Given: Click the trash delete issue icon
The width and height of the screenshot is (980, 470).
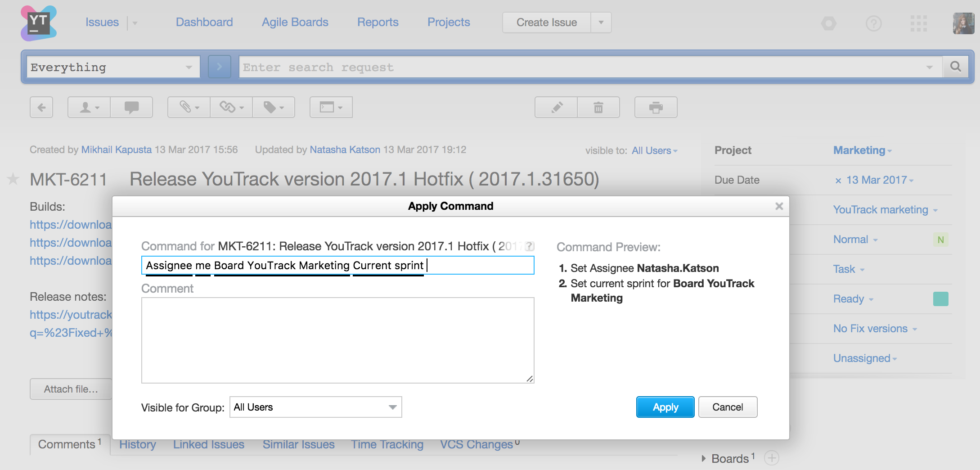Looking at the screenshot, I should pyautogui.click(x=598, y=108).
